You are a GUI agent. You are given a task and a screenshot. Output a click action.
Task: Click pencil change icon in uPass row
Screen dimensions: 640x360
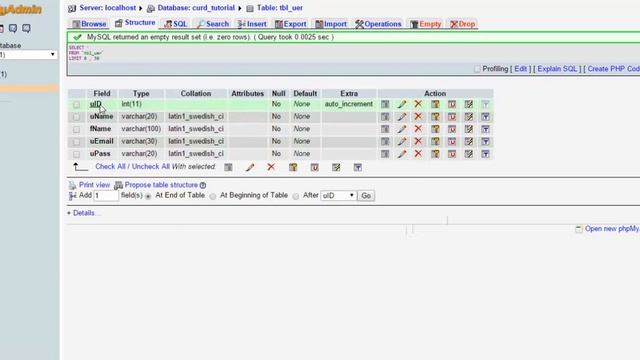(x=402, y=154)
